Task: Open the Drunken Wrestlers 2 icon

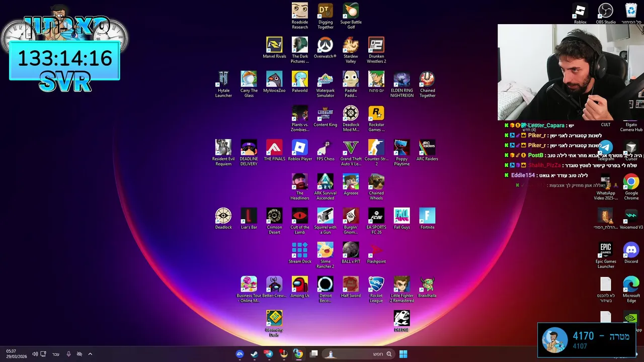Action: 376,50
